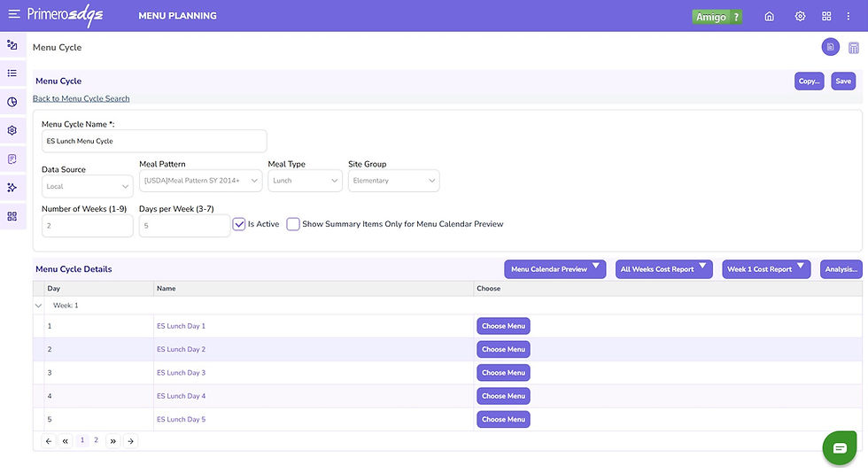Viewport: 868px width, 473px height.
Task: Open the sidebar gear settings icon
Action: [12, 130]
